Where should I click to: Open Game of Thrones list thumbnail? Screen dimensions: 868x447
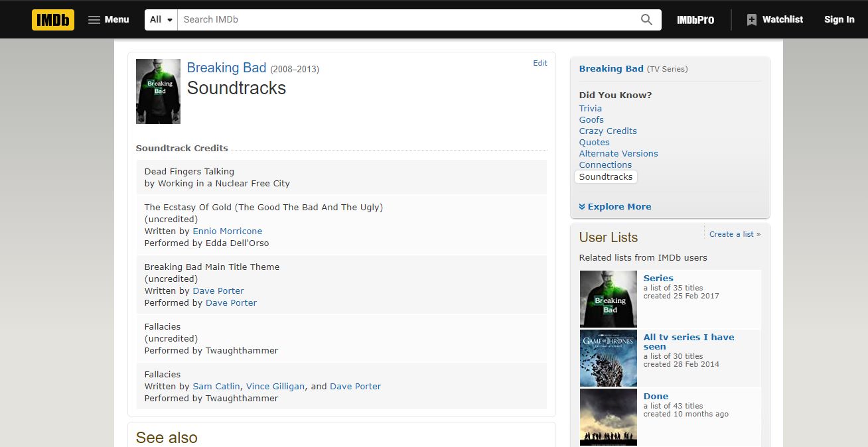tap(609, 358)
